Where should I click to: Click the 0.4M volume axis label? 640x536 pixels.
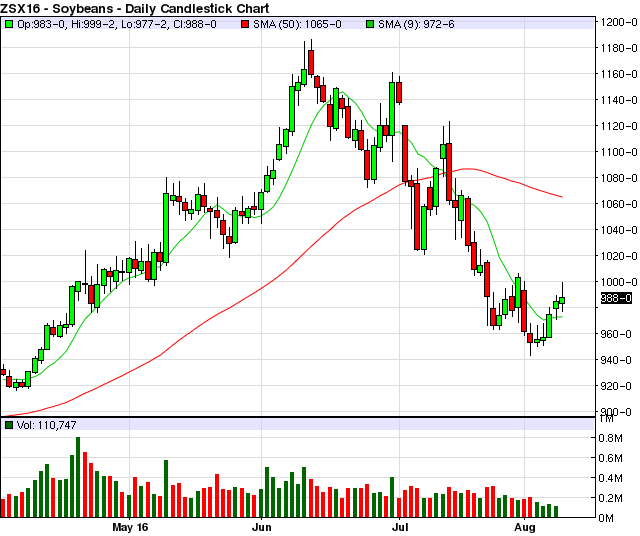[x=610, y=478]
